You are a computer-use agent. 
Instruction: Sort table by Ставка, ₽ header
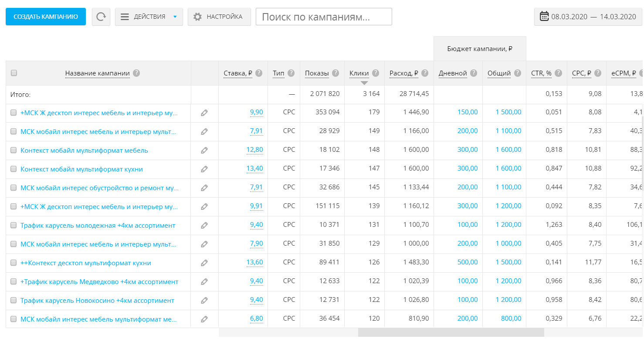238,73
